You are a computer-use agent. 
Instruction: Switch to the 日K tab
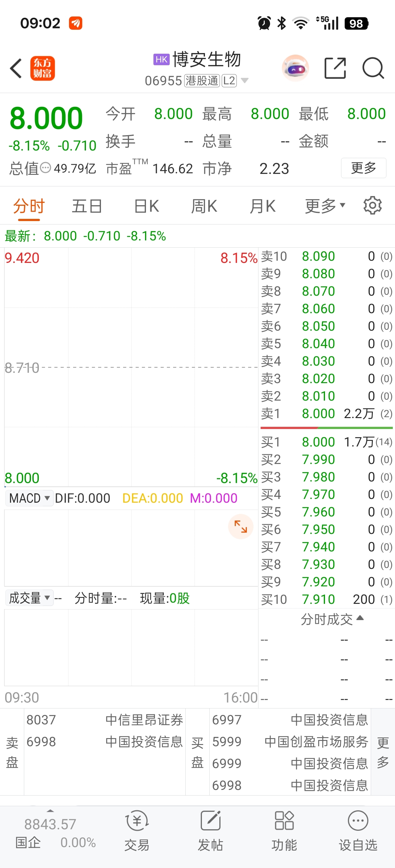pos(146,206)
